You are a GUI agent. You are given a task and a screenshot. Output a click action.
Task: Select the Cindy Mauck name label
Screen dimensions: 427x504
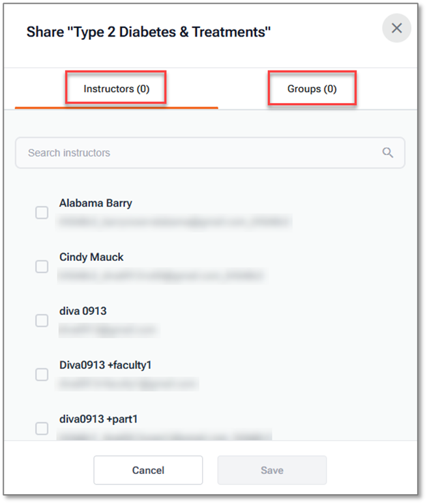tap(91, 257)
